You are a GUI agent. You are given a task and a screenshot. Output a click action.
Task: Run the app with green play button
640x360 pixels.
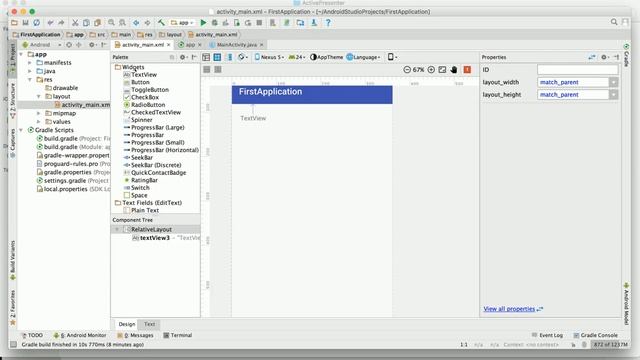(x=203, y=23)
